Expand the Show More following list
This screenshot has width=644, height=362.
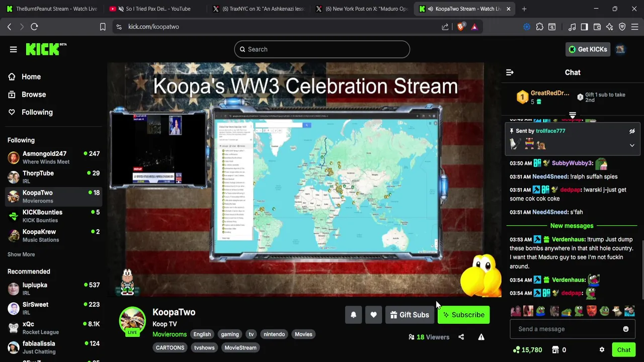click(21, 254)
